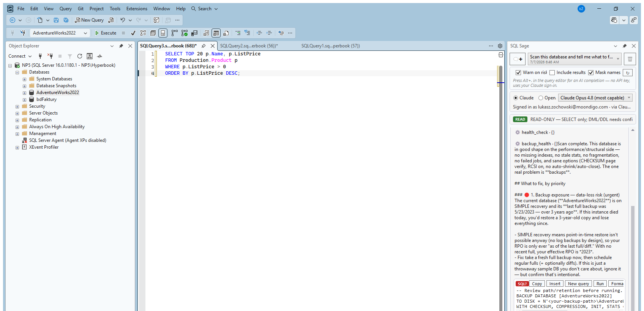Click Copy button in SQL Sage snippet
The height and width of the screenshot is (311, 644).
coord(537,284)
